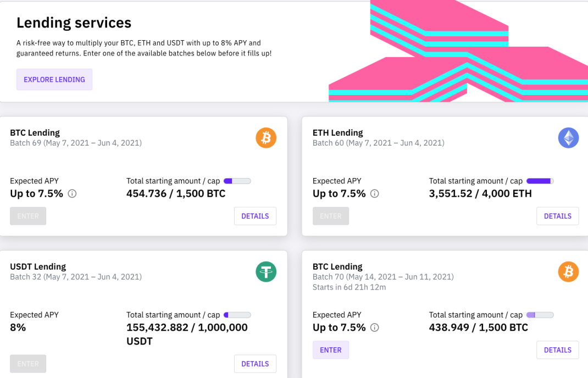
Task: Open Details for BTC Lending Batch 69
Action: (x=255, y=216)
